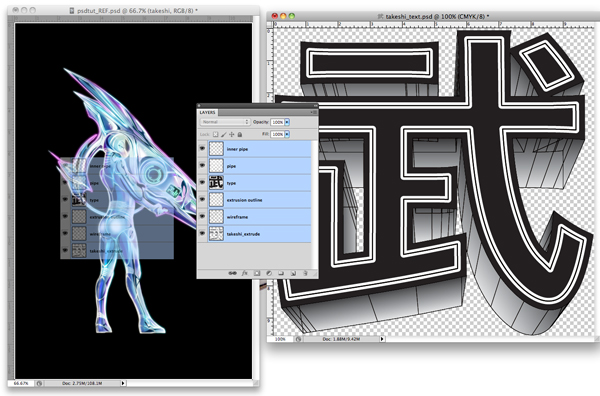Minimize takeshi_text.psd with the yellow button
The height and width of the screenshot is (396, 600).
click(283, 16)
